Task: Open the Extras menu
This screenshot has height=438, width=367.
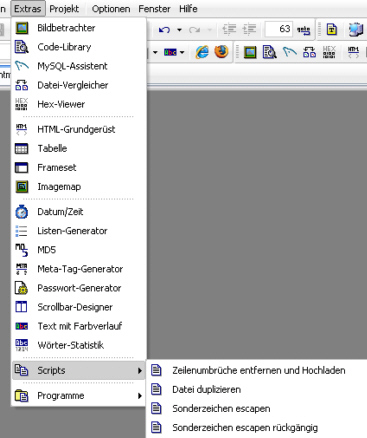Action: pyautogui.click(x=28, y=9)
